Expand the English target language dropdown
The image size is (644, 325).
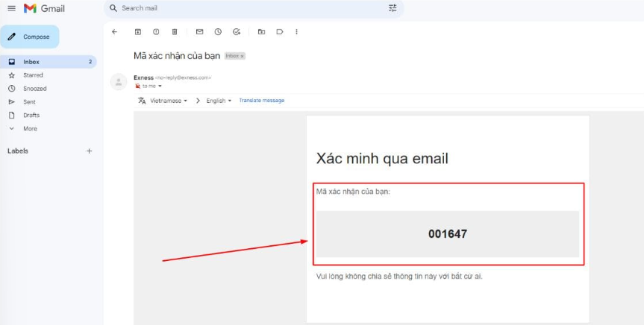coord(219,101)
